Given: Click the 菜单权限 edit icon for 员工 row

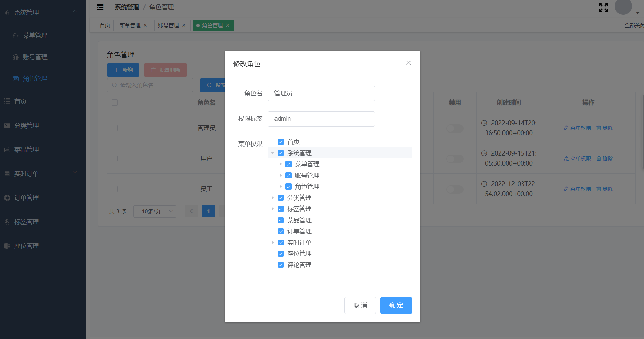Looking at the screenshot, I should (566, 189).
